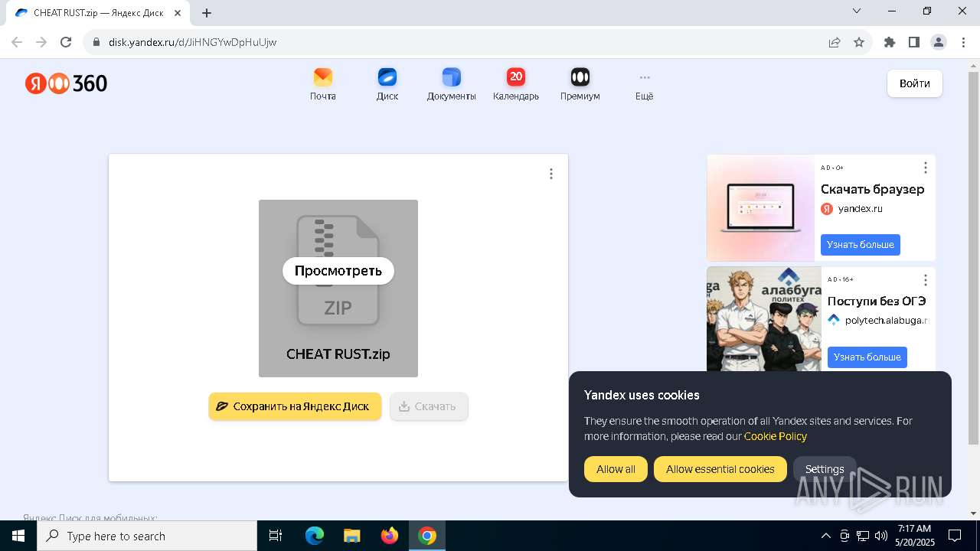Click Chrome taskbar icon
The image size is (980, 551).
[427, 536]
